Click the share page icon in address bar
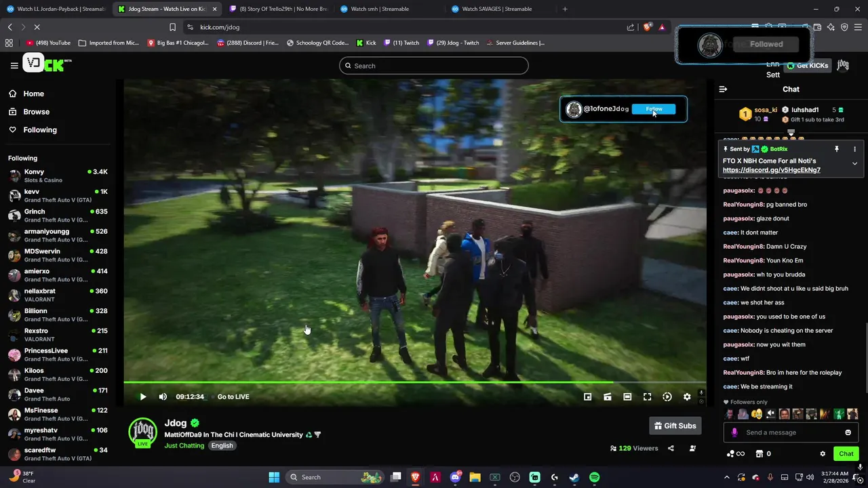This screenshot has width=868, height=488. pos(631,27)
